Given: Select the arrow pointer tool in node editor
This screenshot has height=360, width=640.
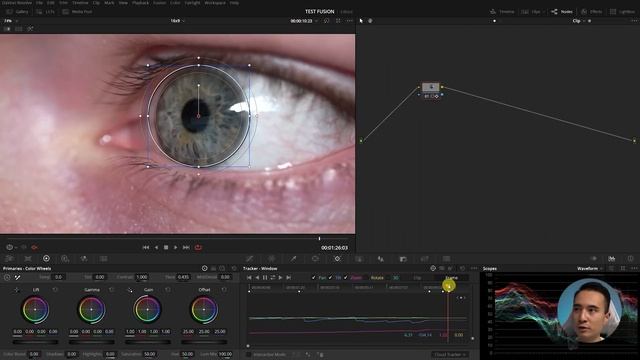Looking at the screenshot, I should (361, 21).
